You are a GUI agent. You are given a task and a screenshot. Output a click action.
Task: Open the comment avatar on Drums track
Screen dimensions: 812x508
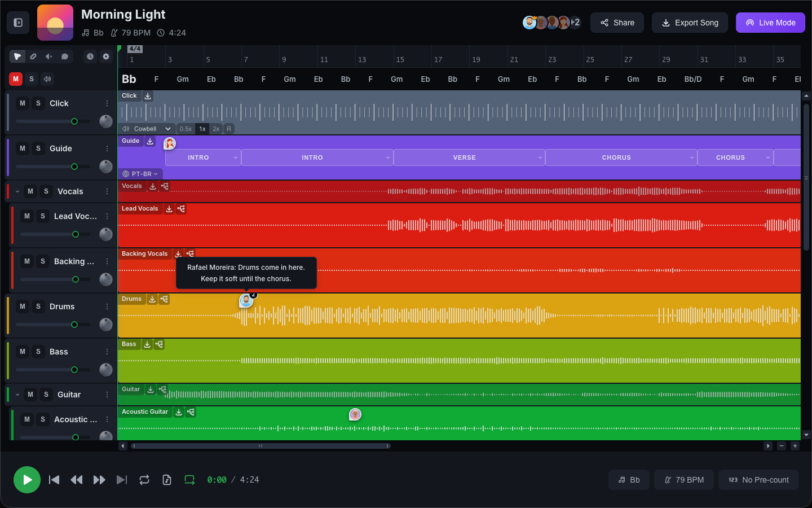click(x=246, y=300)
